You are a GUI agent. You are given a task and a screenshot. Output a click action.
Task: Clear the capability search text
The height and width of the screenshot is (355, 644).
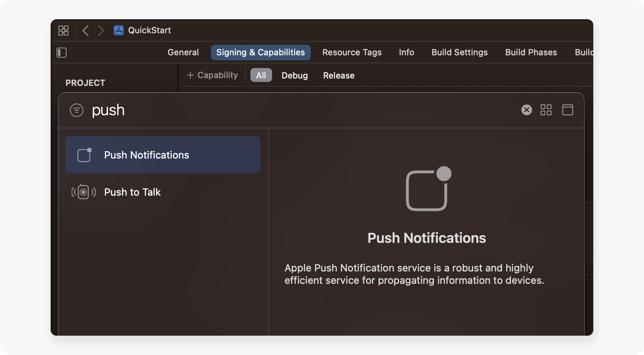pos(526,110)
